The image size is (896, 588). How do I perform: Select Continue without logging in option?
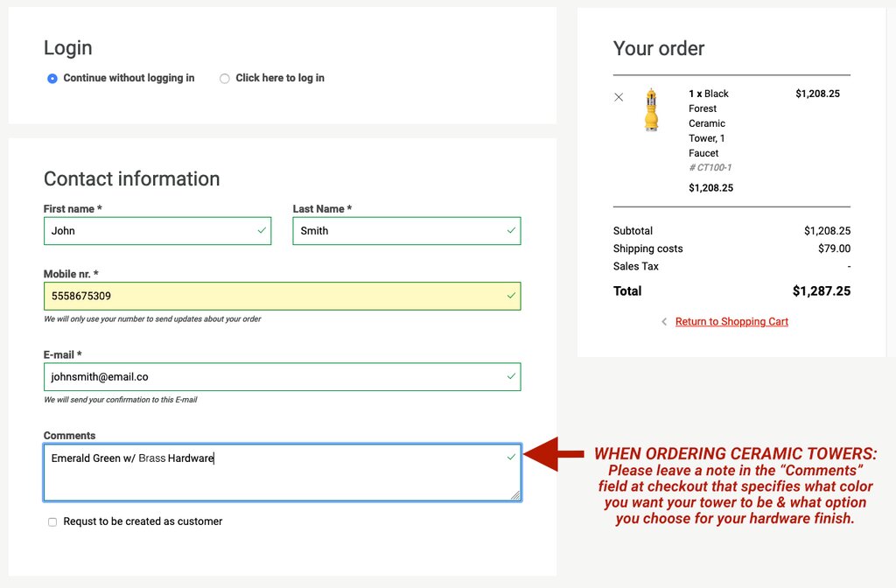coord(52,78)
